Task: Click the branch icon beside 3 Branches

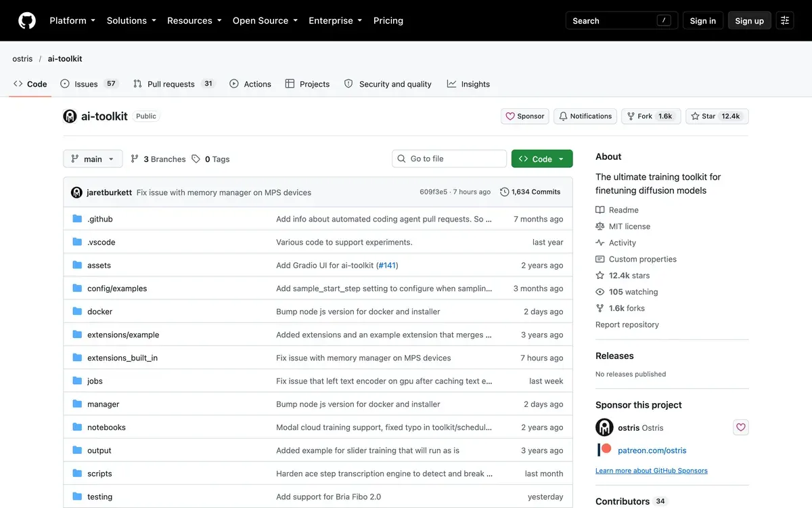Action: coord(135,159)
